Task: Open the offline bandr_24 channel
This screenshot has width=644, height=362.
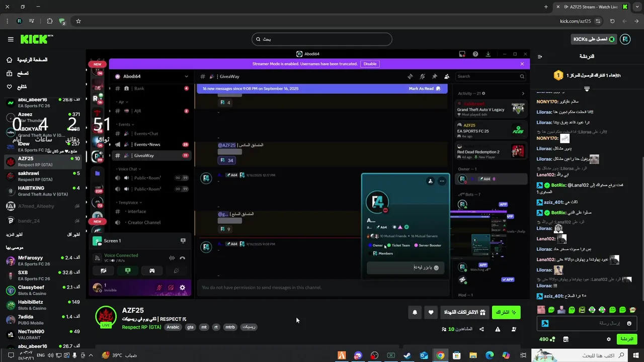Action: click(x=43, y=221)
